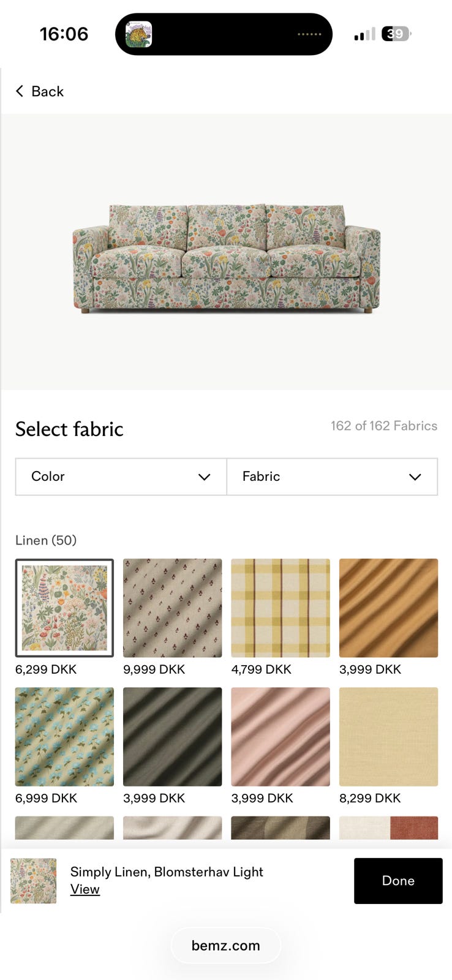Tap the battery indicator in status bar
The height and width of the screenshot is (980, 452).
point(396,34)
